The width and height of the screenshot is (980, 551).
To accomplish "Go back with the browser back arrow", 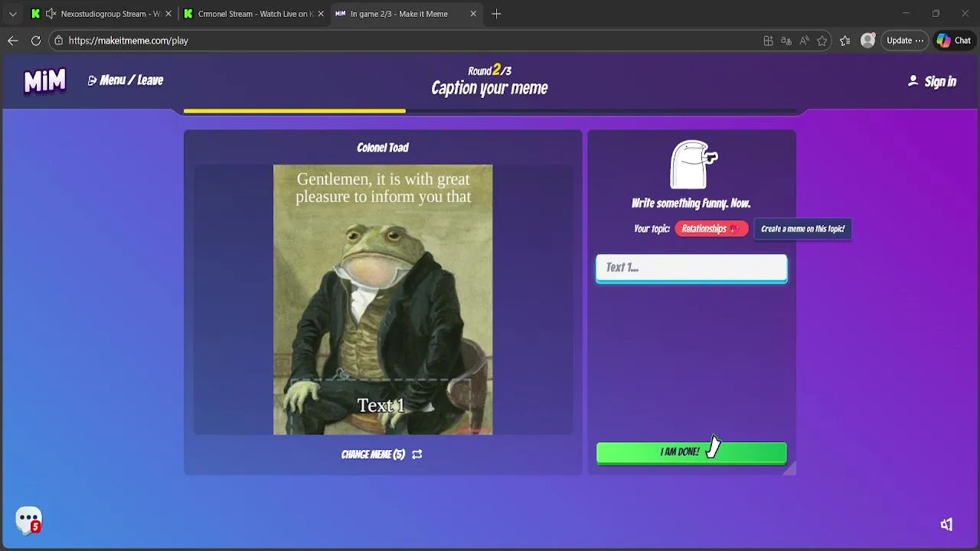I will pos(13,41).
